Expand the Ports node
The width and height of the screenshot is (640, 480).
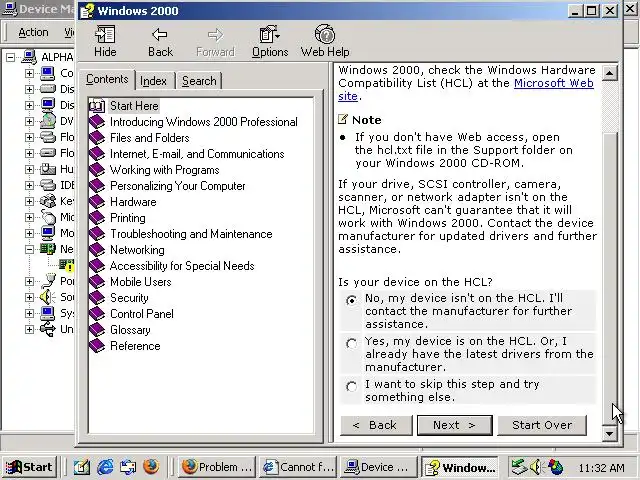click(x=29, y=281)
